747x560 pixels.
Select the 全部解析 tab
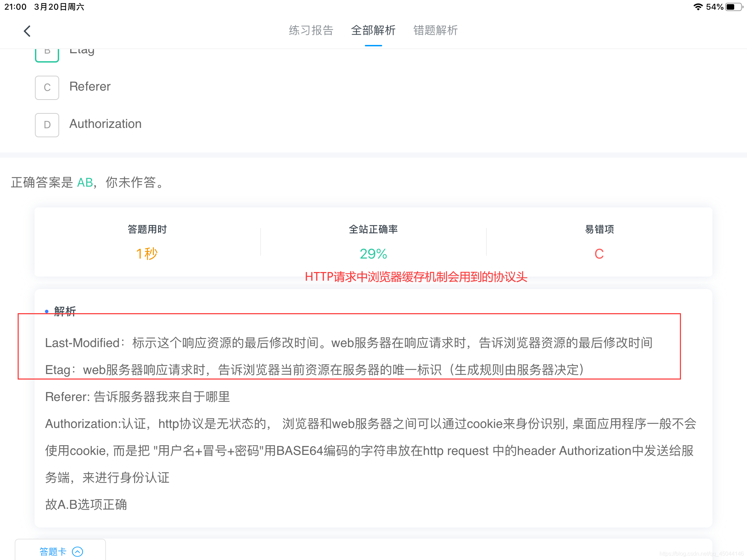coord(373,30)
